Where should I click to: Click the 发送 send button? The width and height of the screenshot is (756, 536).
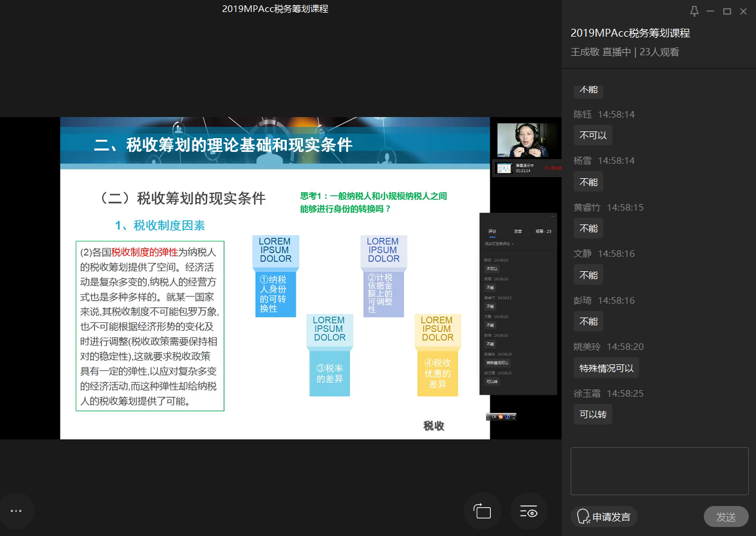(x=725, y=517)
